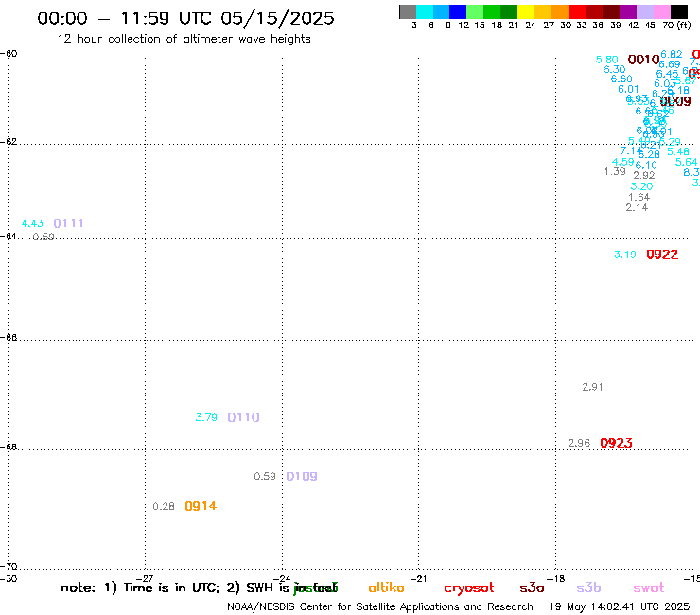Select the orange altika time label '0914'

(x=201, y=506)
